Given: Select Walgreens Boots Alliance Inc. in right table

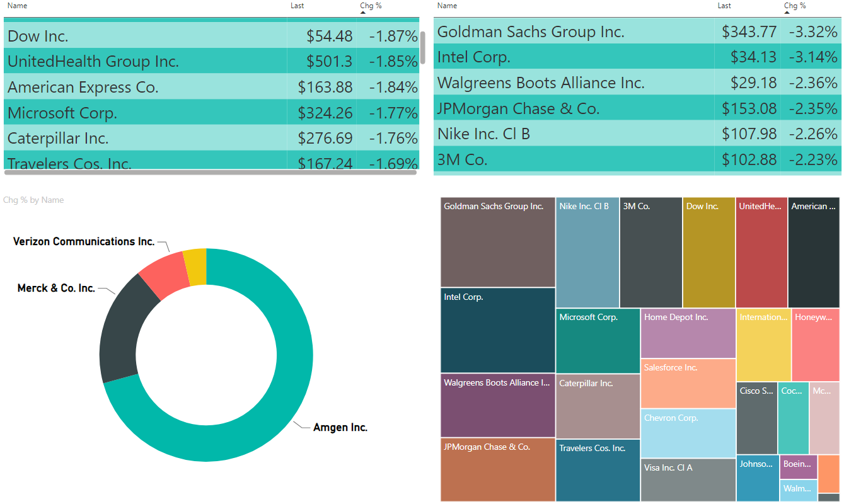Looking at the screenshot, I should click(x=541, y=83).
